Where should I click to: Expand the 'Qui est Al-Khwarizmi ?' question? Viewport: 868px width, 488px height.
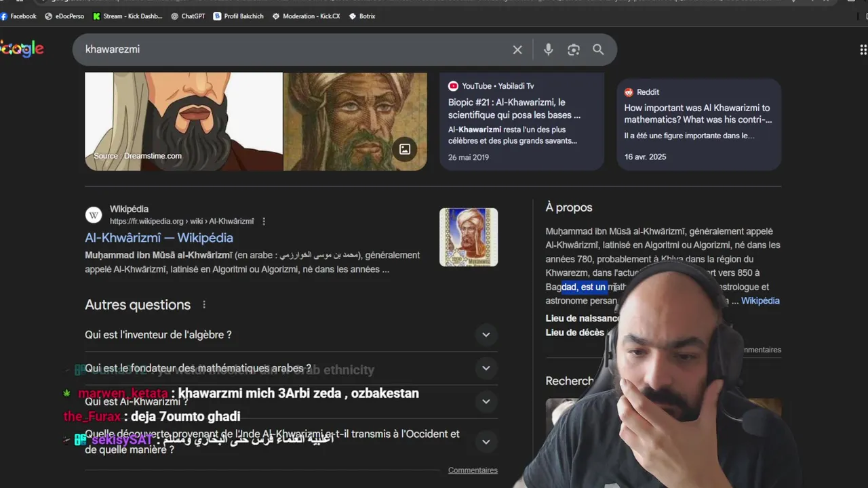(x=292, y=401)
